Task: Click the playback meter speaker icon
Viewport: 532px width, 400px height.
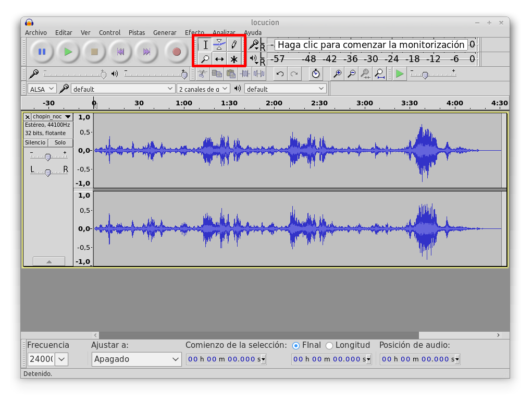Action: (253, 59)
